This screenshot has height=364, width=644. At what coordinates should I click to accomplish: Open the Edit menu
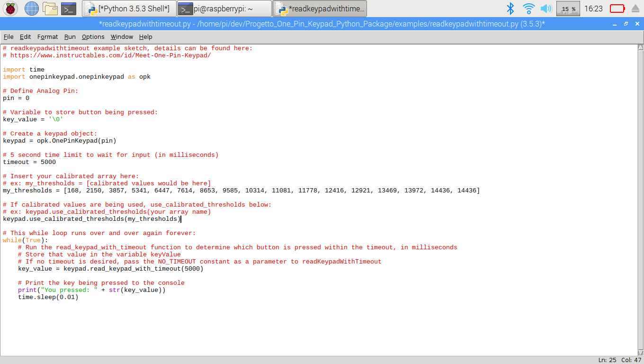pos(25,36)
